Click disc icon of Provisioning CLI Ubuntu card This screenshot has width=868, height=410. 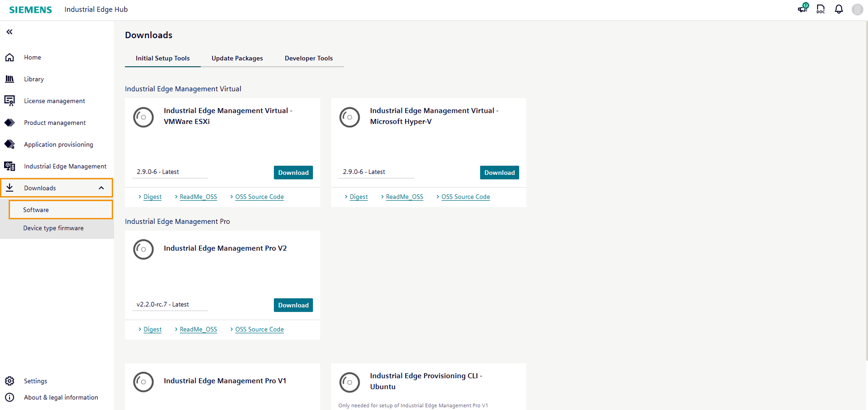pos(350,382)
